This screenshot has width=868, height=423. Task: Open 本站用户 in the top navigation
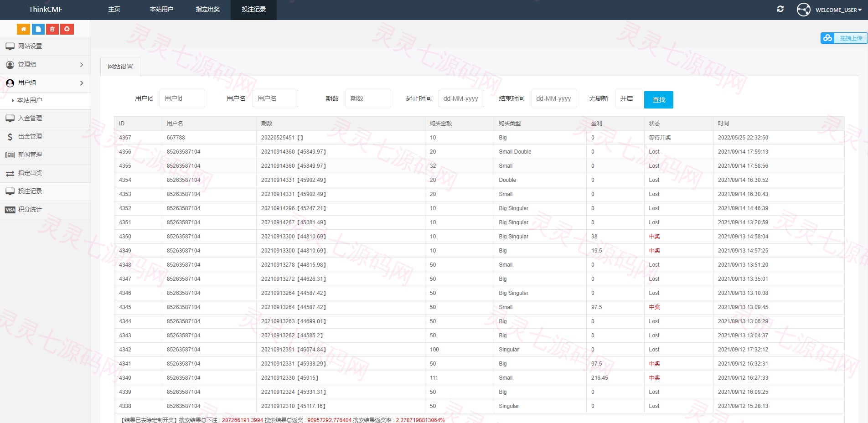pyautogui.click(x=161, y=10)
